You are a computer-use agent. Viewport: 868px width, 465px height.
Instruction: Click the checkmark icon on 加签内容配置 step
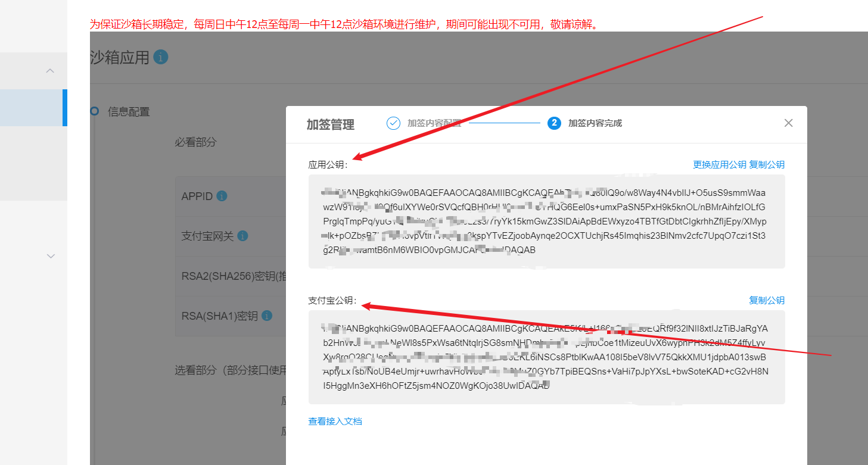click(x=393, y=123)
